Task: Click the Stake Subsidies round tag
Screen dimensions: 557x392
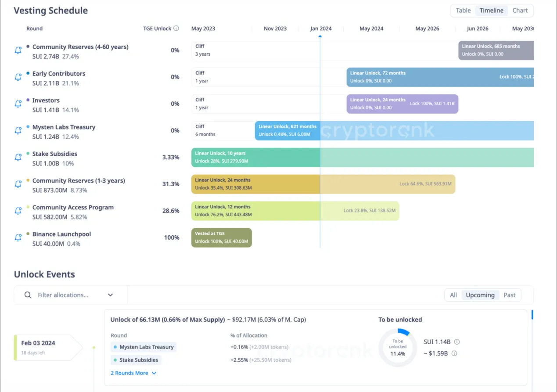Action: coord(136,360)
